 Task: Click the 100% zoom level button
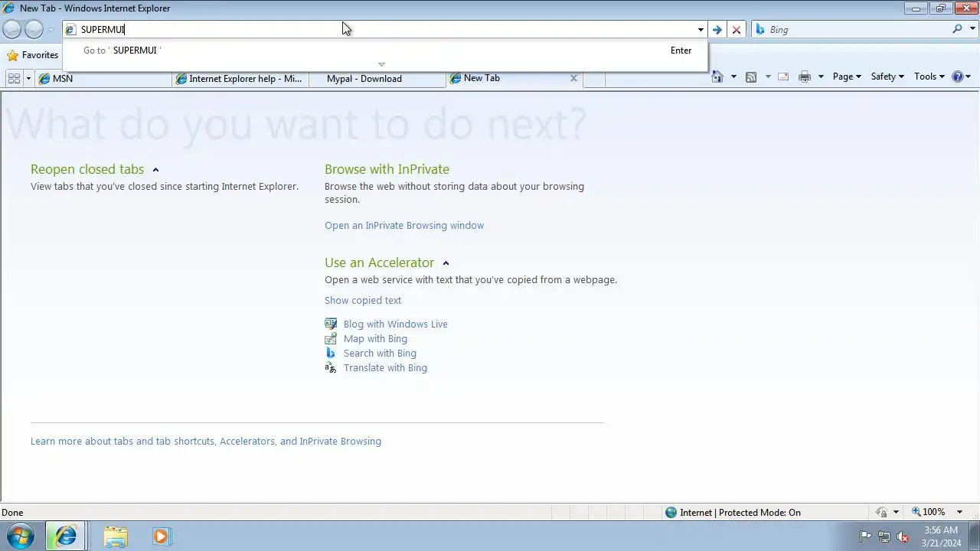point(928,512)
